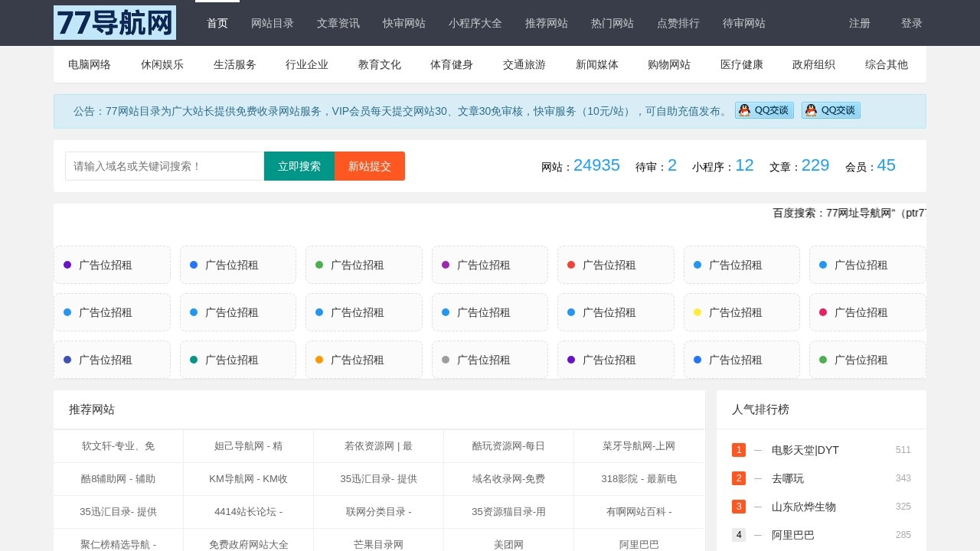Go to the 首页 nav tab
Image resolution: width=980 pixels, height=551 pixels.
(x=217, y=23)
